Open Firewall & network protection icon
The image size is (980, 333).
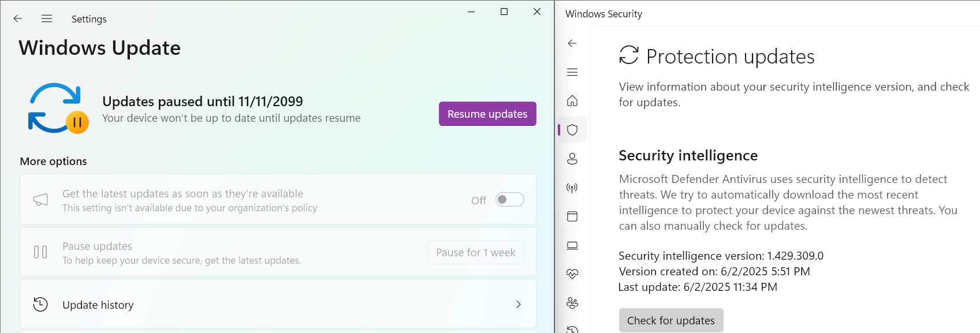572,188
